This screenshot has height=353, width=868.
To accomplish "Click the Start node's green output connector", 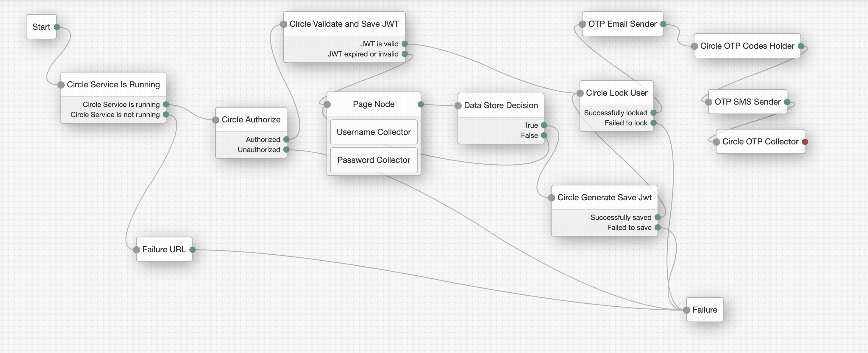I will (x=57, y=27).
